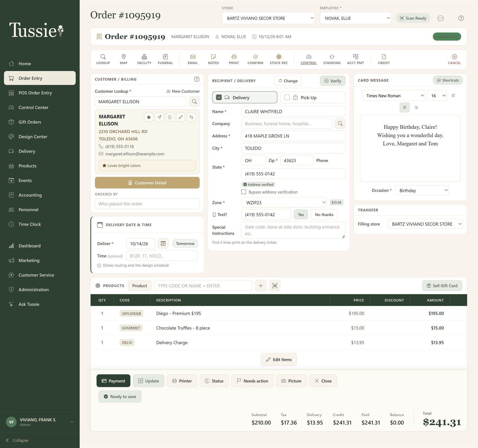Open the Occasion Birthday dropdown
The width and height of the screenshot is (478, 448).
pos(422,191)
